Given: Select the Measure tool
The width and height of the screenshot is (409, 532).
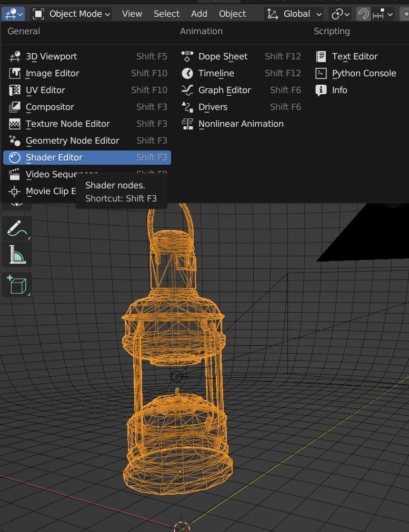Looking at the screenshot, I should click(17, 256).
